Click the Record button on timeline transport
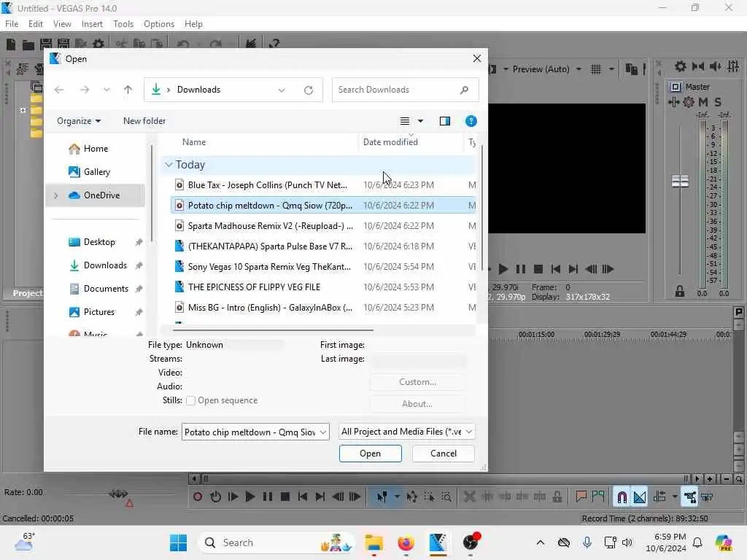 click(198, 497)
